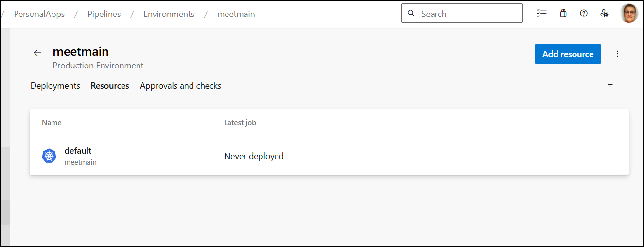Navigate to Pipelines breadcrumb

[104, 14]
